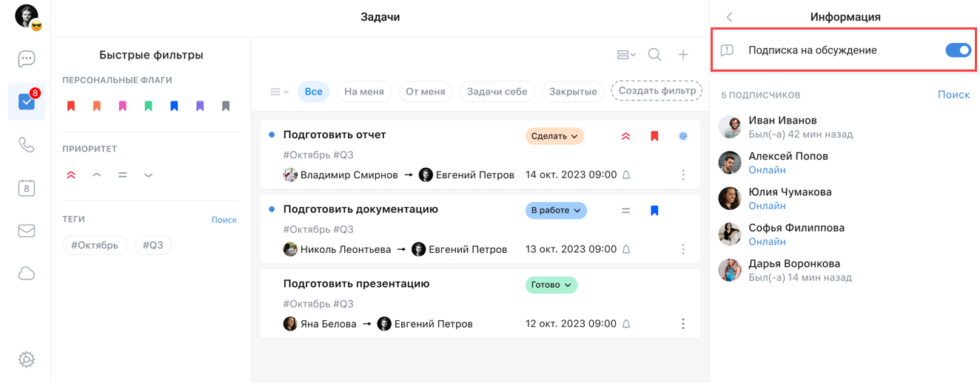The image size is (980, 383).
Task: Disable the Подписка на обсуждение toggle
Action: pos(958,50)
